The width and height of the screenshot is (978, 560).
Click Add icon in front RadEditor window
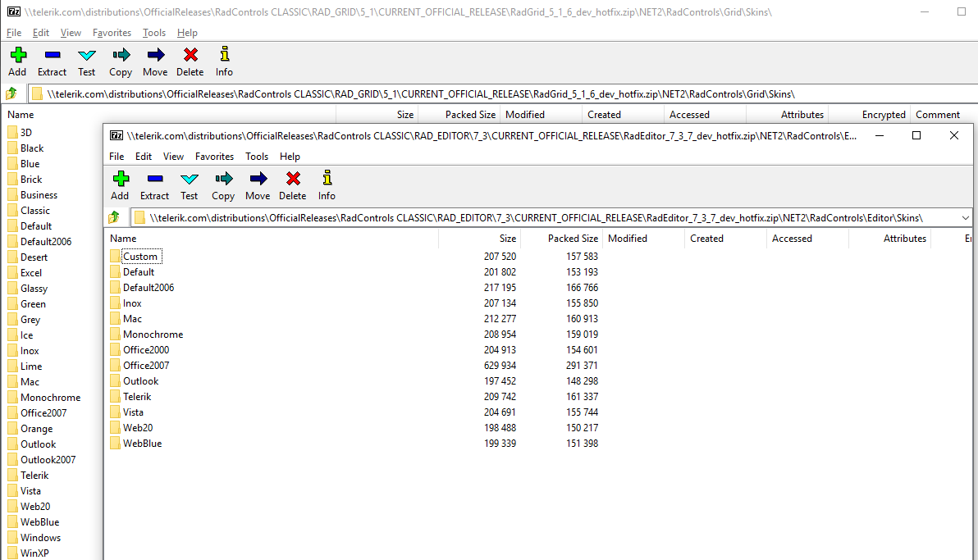[x=121, y=179]
